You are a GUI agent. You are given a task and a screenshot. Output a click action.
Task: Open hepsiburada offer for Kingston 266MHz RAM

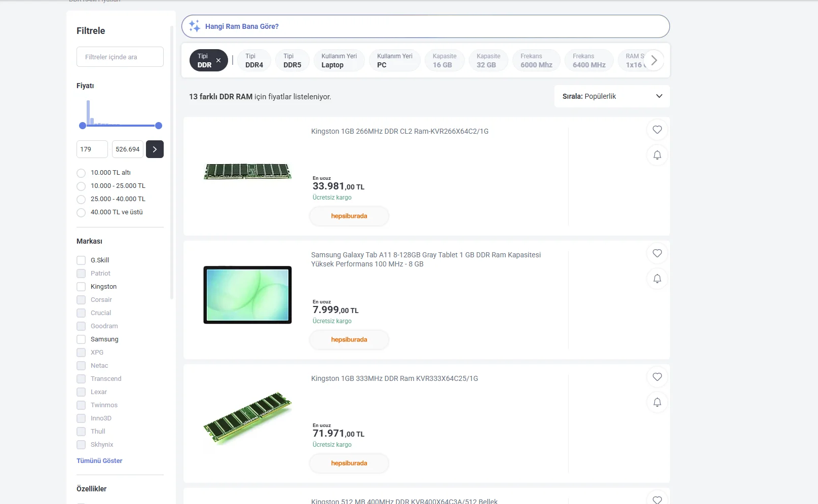(x=349, y=216)
